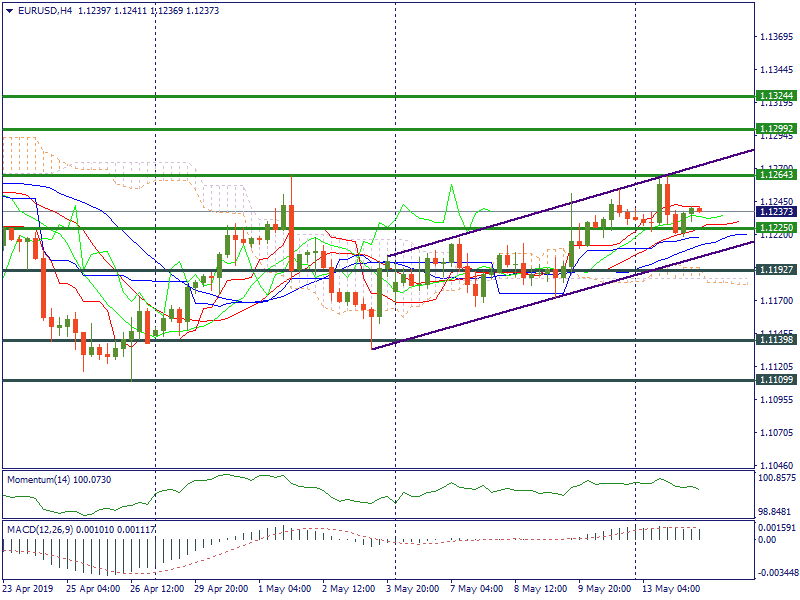Image resolution: width=800 pixels, height=600 pixels.
Task: Click the 1.12643 price level tag
Action: [775, 175]
